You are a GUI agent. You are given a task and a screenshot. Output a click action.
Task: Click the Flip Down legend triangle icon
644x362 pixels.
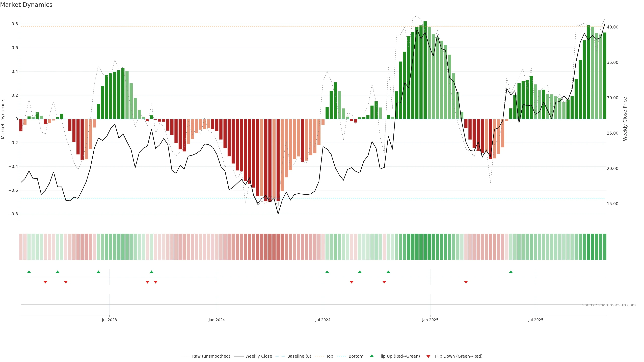click(x=428, y=356)
